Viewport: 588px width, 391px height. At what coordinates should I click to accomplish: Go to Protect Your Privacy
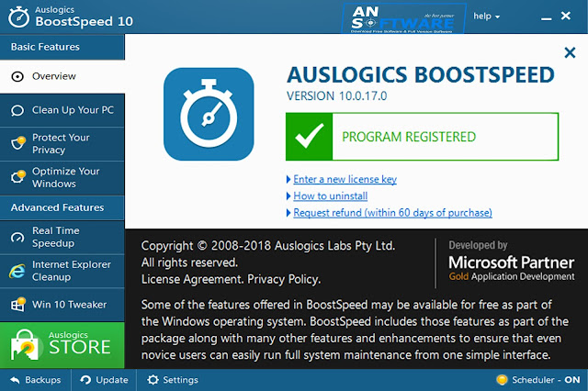click(62, 144)
